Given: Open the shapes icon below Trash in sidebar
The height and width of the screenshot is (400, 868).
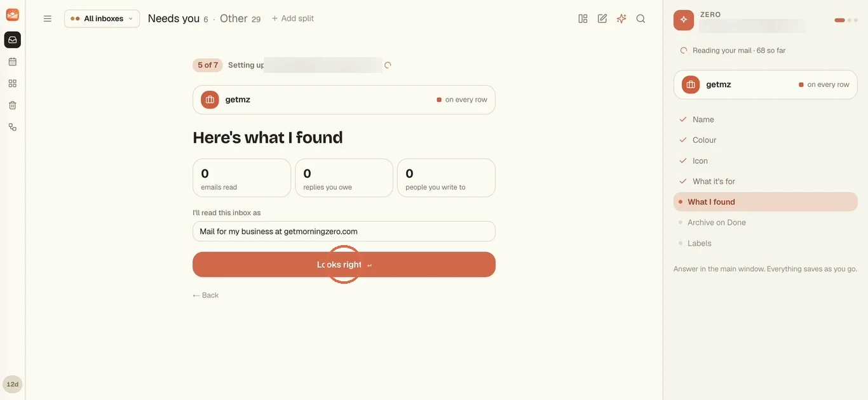Looking at the screenshot, I should [12, 127].
